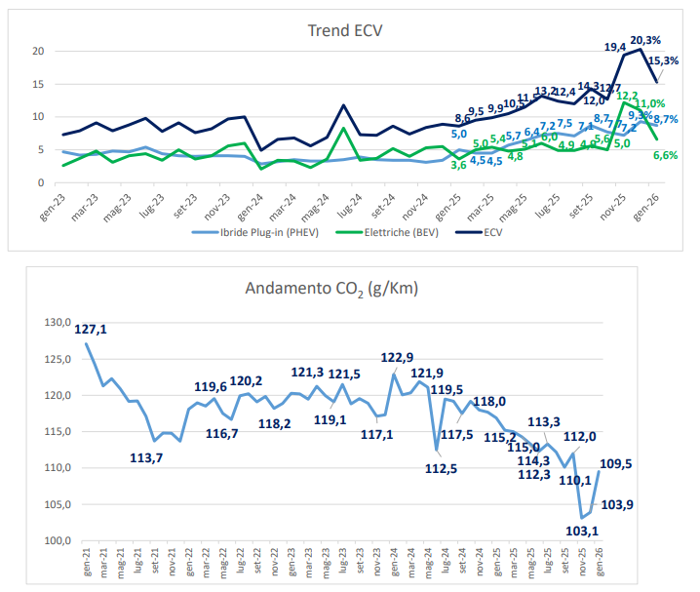The image size is (700, 592).
Task: Select the 15,3% ECV data label
Action: (x=664, y=59)
